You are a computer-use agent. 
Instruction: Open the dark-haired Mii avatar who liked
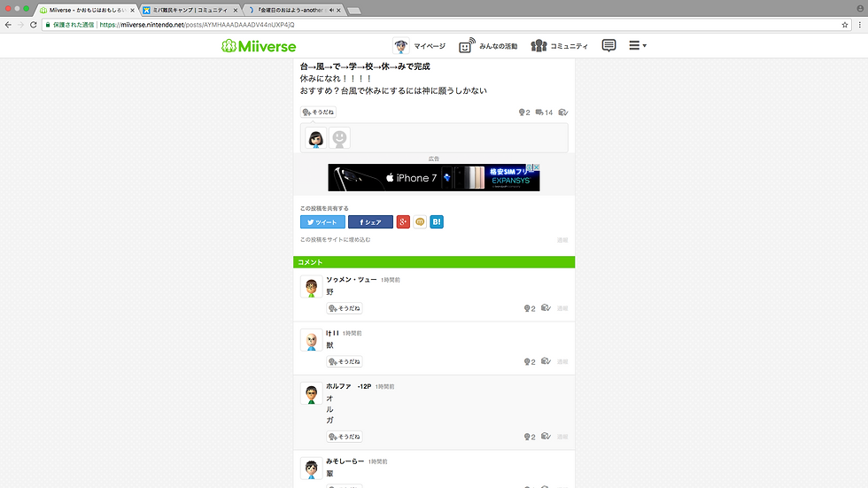[315, 138]
